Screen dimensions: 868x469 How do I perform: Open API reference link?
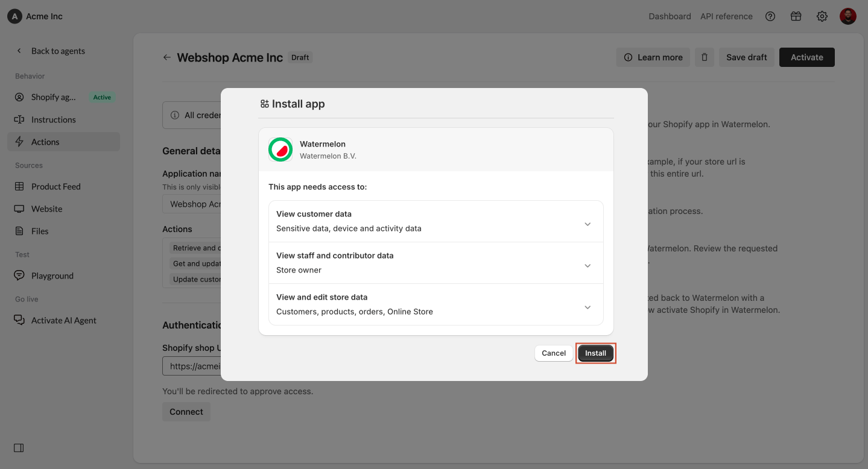tap(726, 16)
